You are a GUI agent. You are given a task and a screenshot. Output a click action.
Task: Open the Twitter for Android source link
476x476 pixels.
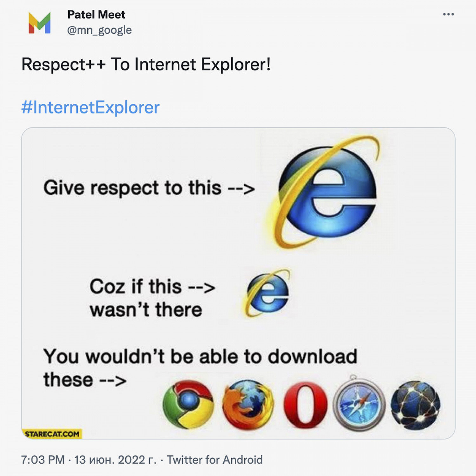(x=215, y=460)
